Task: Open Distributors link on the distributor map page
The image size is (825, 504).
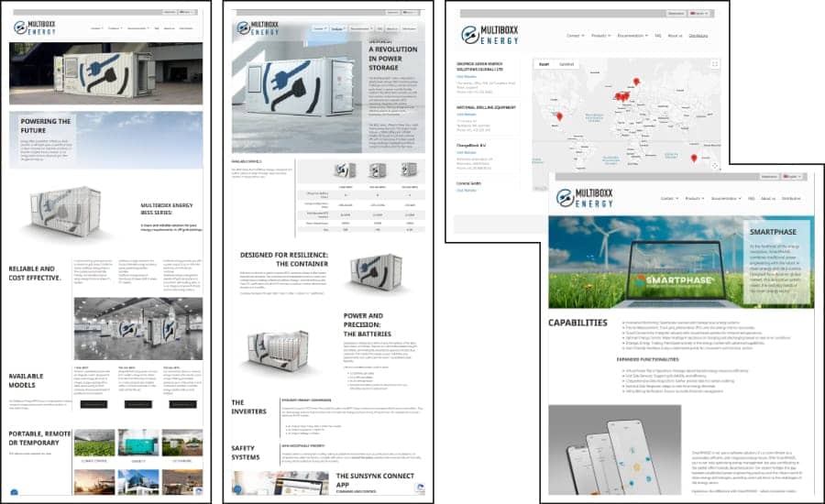Action: click(698, 36)
